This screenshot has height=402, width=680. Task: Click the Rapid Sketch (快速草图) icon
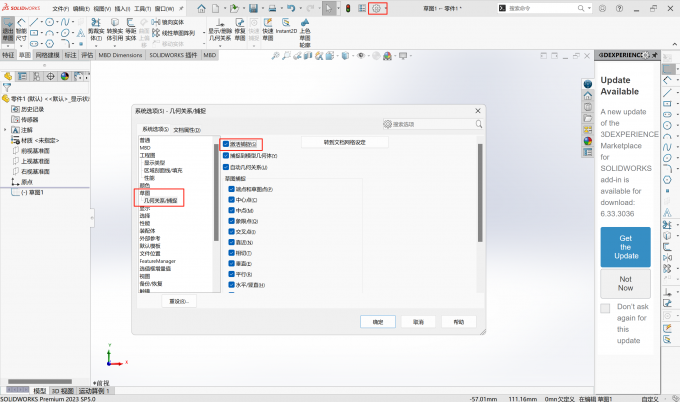point(268,29)
